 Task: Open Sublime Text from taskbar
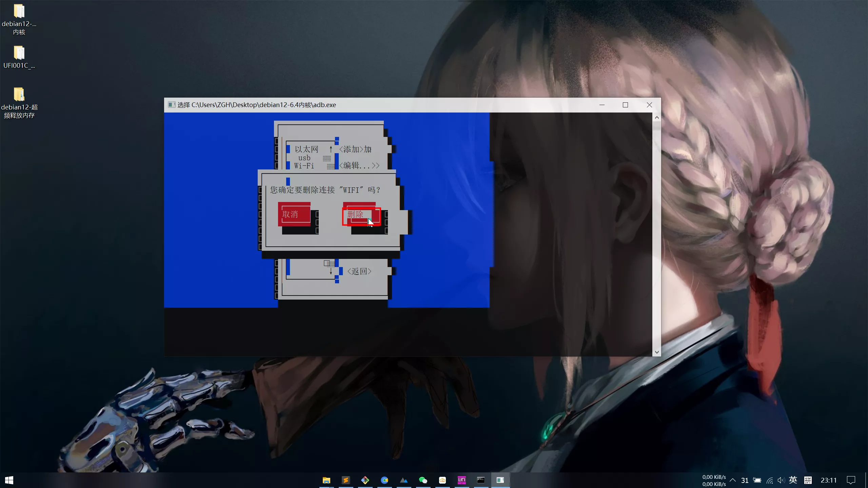click(x=346, y=480)
